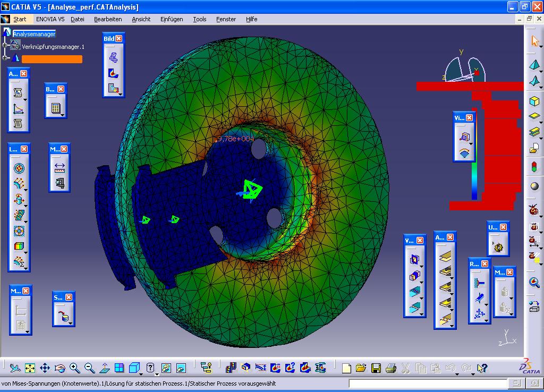The height and width of the screenshot is (392, 544).
Task: Open the flyout arrow of the S toolbar icon
Action: (x=70, y=323)
